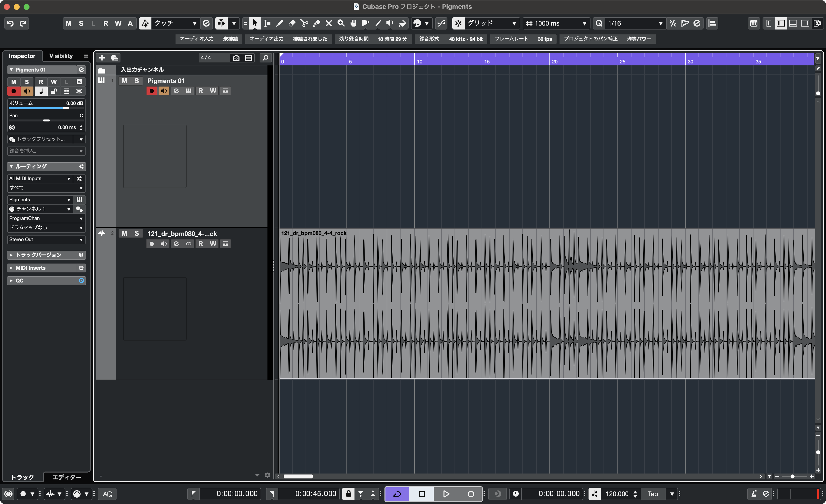Switch to the エディター bottom tab
826x504 pixels.
[x=67, y=477]
